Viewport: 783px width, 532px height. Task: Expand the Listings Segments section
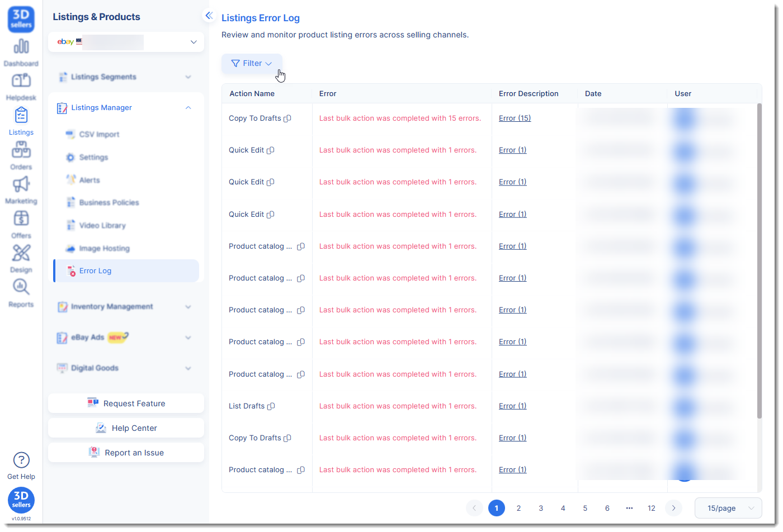click(x=126, y=77)
